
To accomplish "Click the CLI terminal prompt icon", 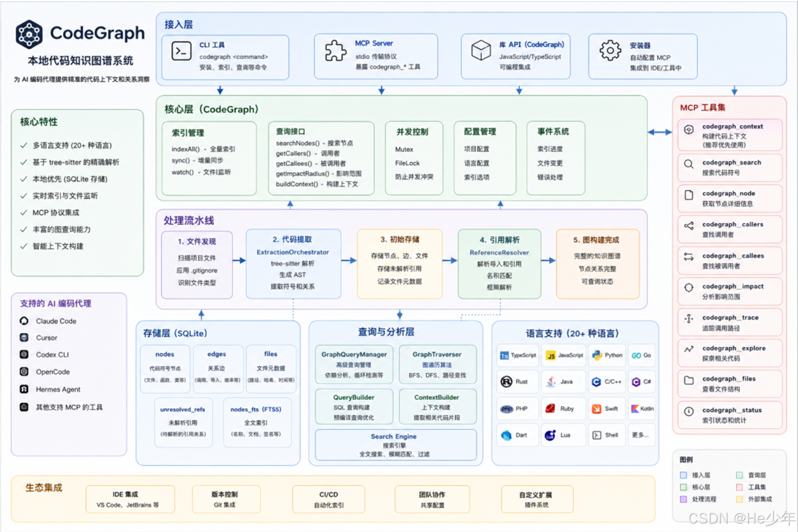I will 181,51.
